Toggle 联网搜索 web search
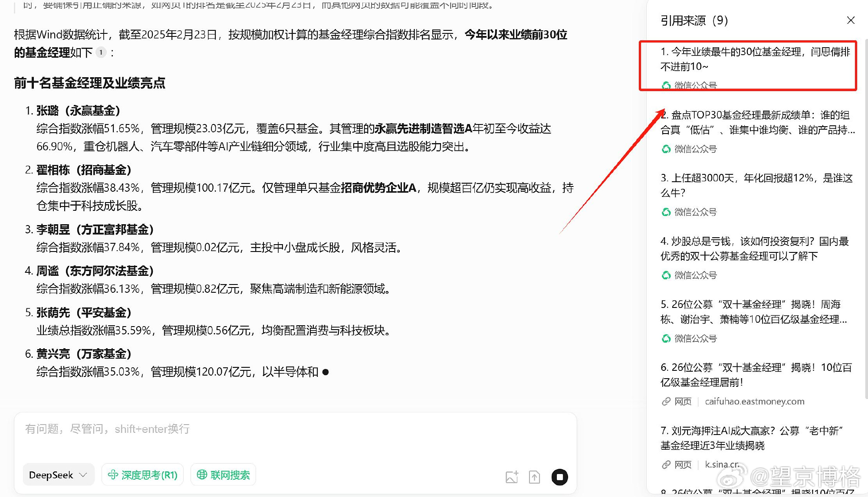868x497 pixels. tap(224, 475)
